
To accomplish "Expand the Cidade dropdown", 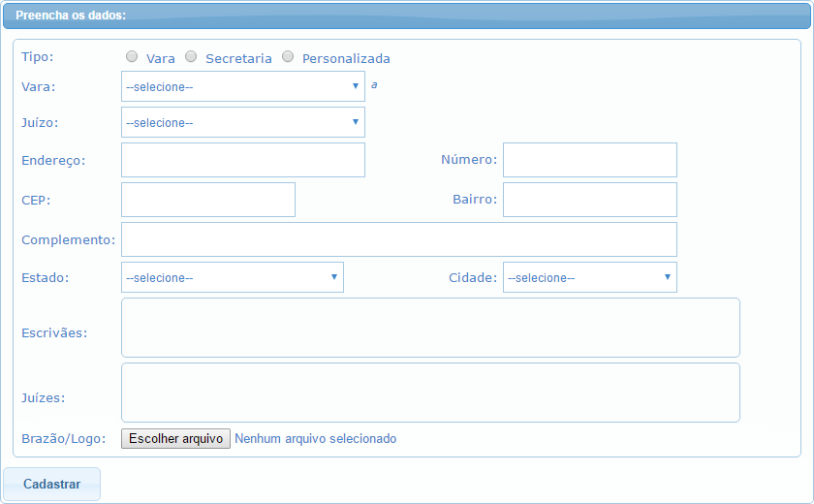I will coord(589,277).
